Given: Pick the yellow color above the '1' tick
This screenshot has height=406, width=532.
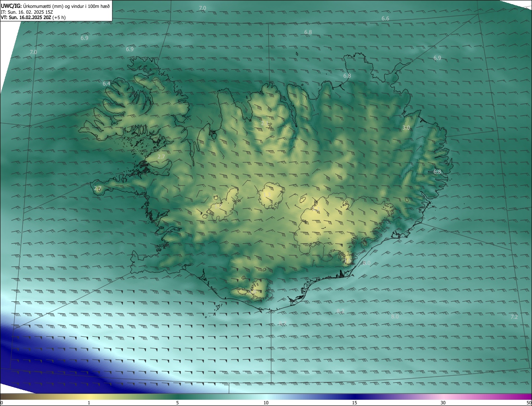Looking at the screenshot, I should tap(89, 396).
